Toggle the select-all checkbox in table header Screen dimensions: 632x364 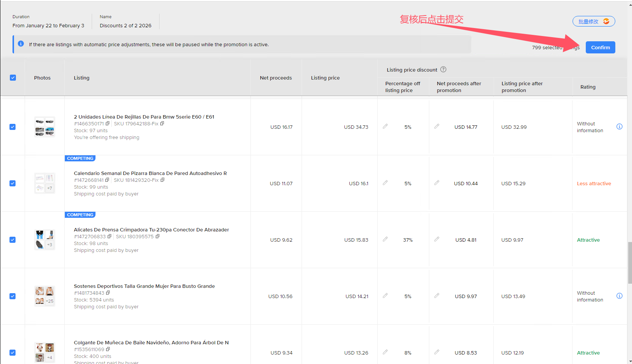(x=13, y=78)
